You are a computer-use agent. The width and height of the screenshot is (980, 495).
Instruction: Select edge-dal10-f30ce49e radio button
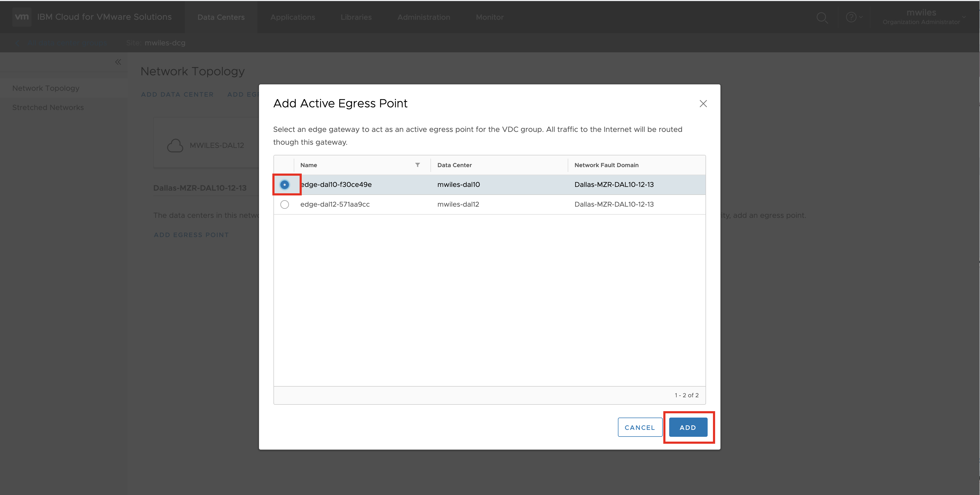(284, 184)
